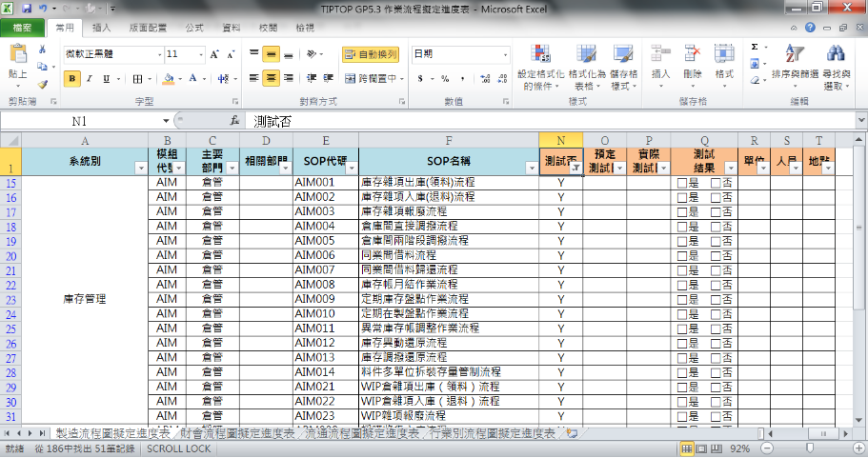Open the filter dropdown on 測試否 column
Image resolution: width=868 pixels, height=458 pixels.
pyautogui.click(x=575, y=168)
